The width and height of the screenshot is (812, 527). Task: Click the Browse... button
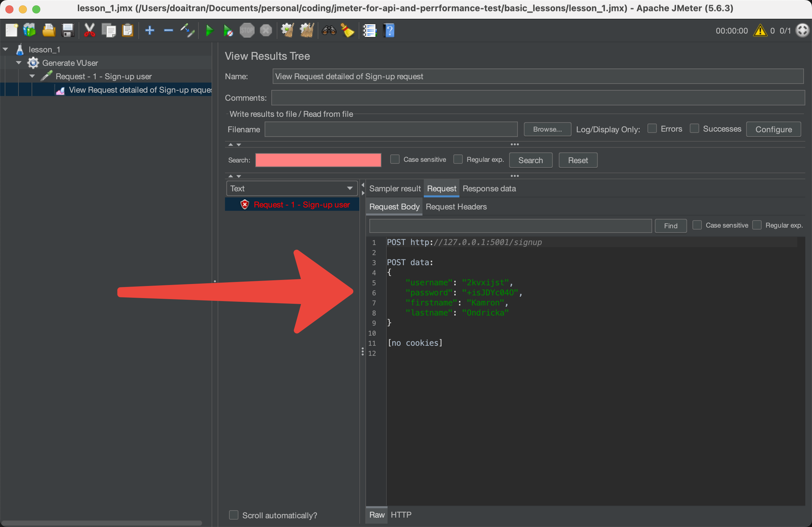click(x=547, y=129)
